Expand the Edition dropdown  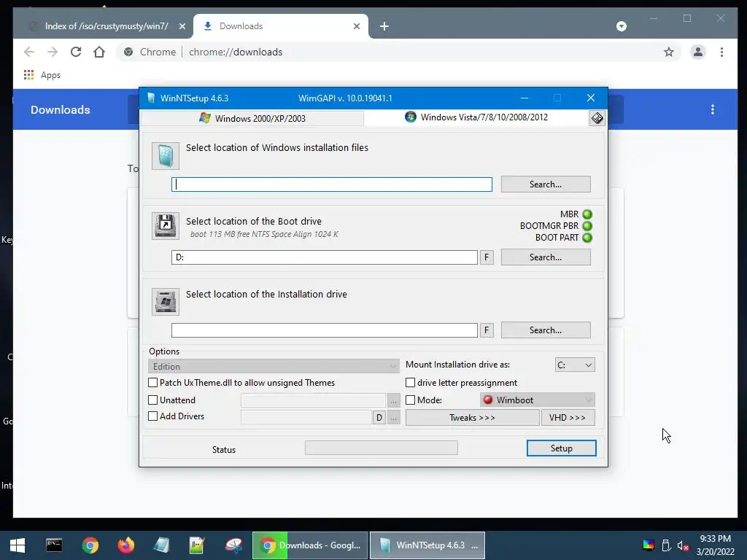274,366
